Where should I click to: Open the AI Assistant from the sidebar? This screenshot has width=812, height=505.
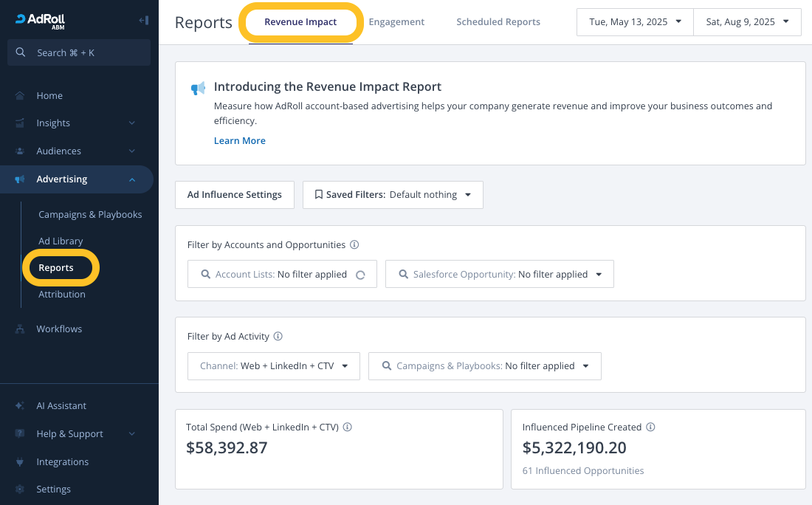[61, 405]
